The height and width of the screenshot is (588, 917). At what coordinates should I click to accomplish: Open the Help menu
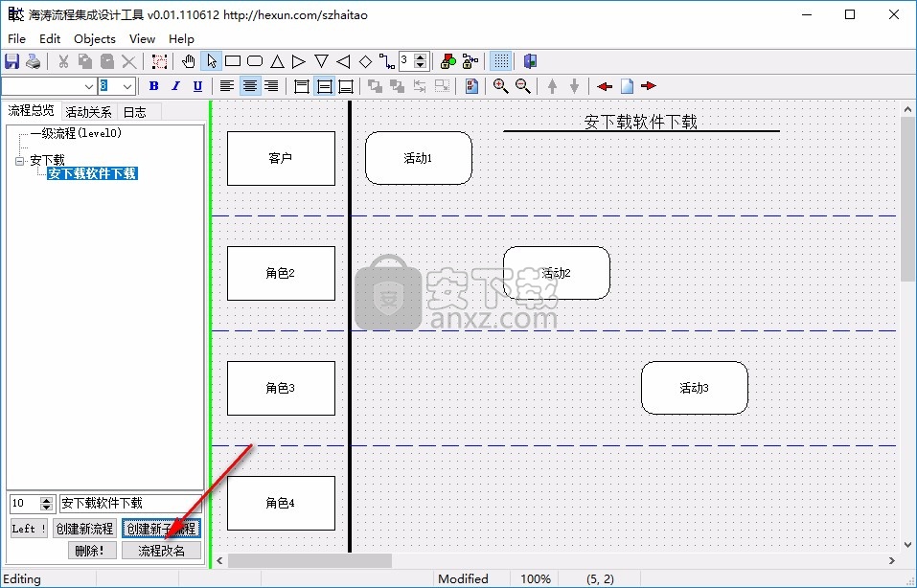181,38
